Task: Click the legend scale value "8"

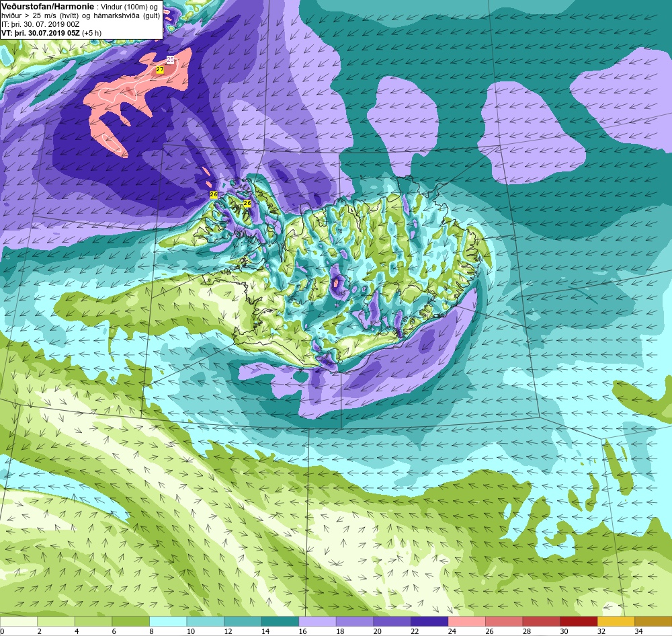Action: point(151,631)
